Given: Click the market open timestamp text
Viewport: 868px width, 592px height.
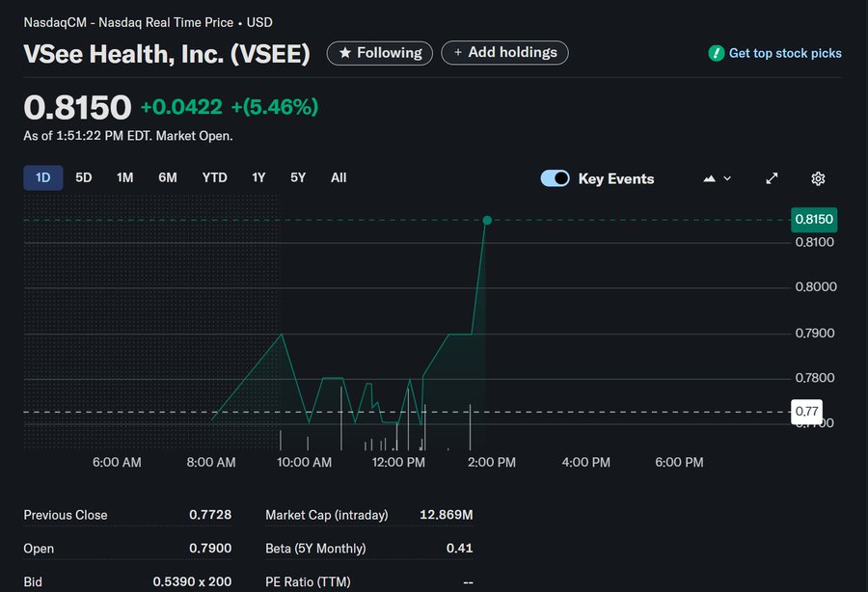Looking at the screenshot, I should tap(128, 136).
